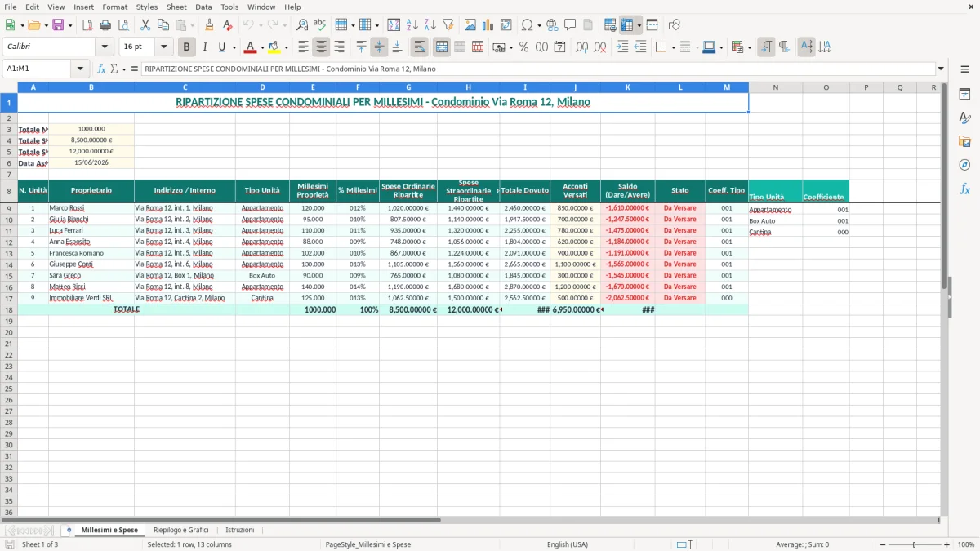The width and height of the screenshot is (980, 551).
Task: Open Find and Replace
Action: pyautogui.click(x=302, y=25)
